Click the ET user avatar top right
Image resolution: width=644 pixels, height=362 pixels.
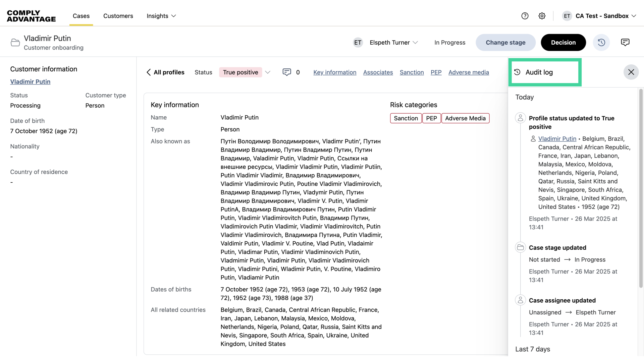tap(567, 16)
